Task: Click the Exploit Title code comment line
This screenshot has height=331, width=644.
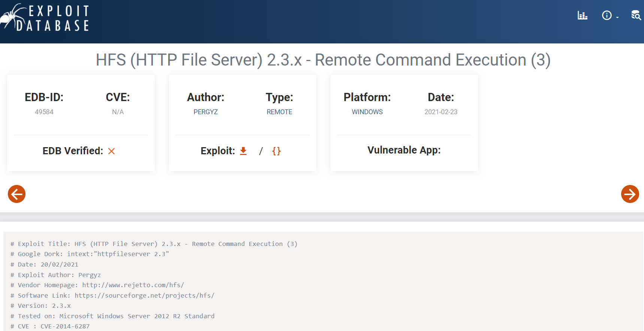Action: 154,244
